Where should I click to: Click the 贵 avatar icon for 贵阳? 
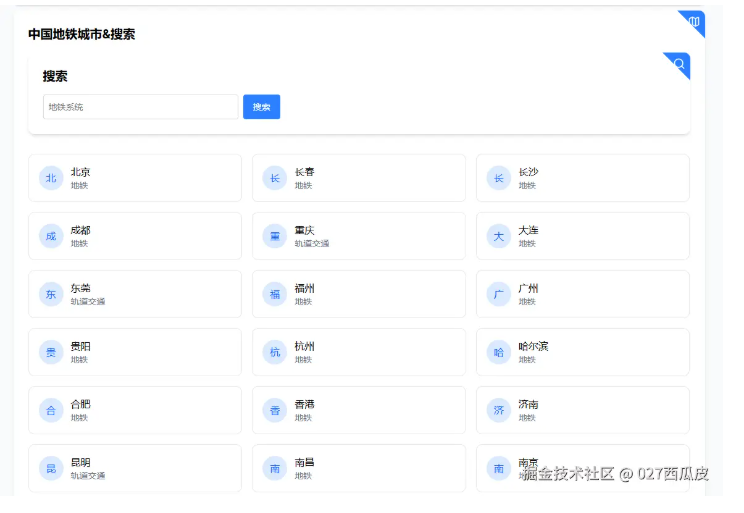[51, 352]
